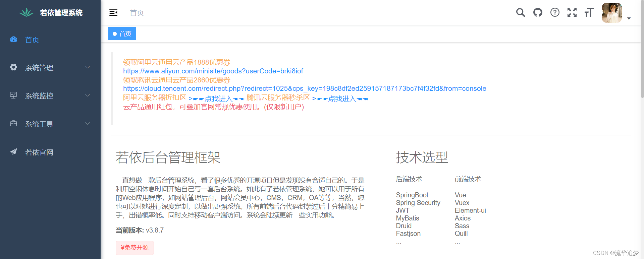The image size is (644, 259).
Task: Click the user avatar picture
Action: [x=612, y=13]
